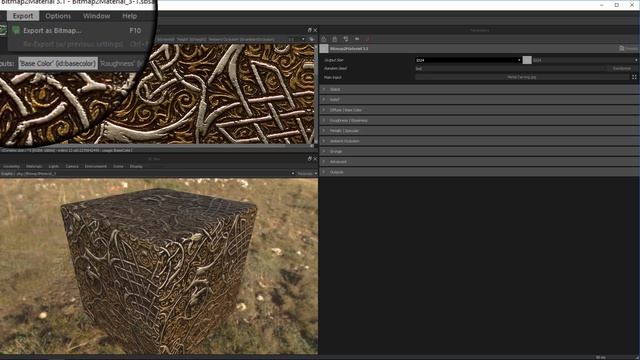This screenshot has height=360, width=640.
Task: Open the Window menu
Action: pos(96,16)
